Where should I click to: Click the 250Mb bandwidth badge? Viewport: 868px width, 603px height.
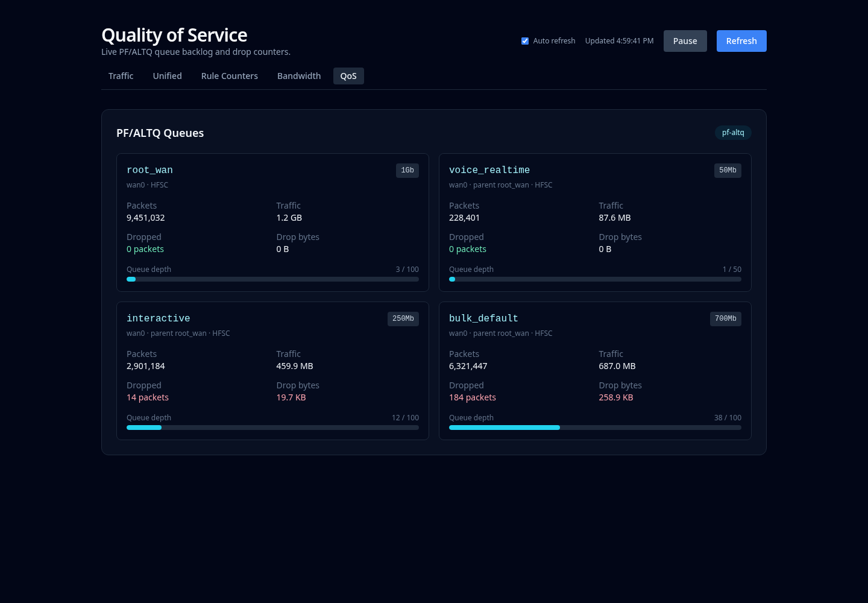point(403,319)
